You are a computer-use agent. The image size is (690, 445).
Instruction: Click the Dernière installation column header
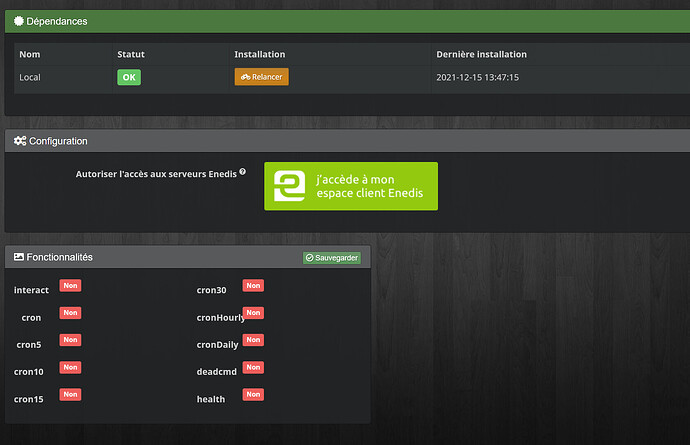click(481, 54)
